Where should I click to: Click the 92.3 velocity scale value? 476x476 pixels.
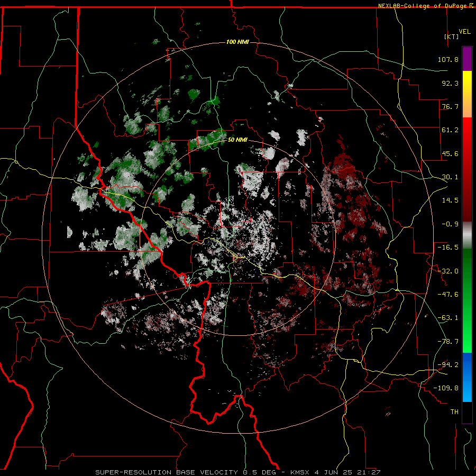450,83
